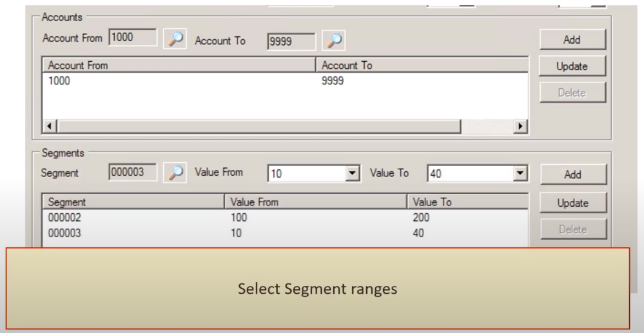
Task: Expand the Value From dropdown
Action: [x=353, y=173]
